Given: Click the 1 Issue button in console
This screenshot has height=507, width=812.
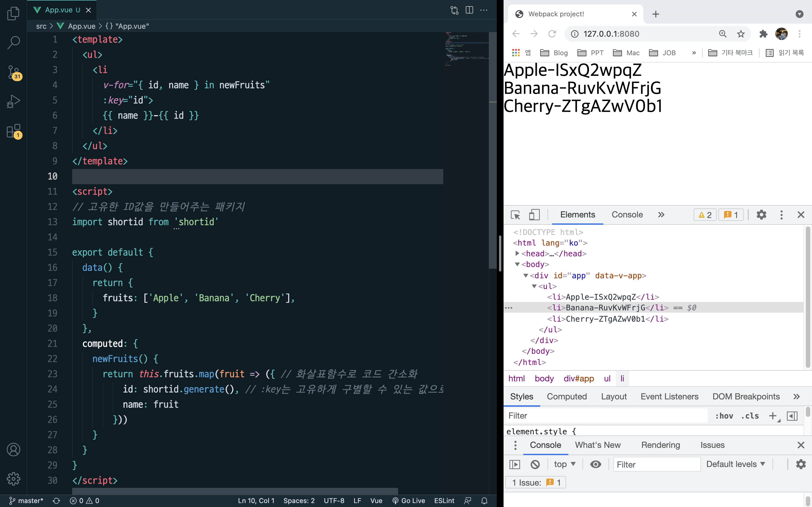Looking at the screenshot, I should 536,482.
